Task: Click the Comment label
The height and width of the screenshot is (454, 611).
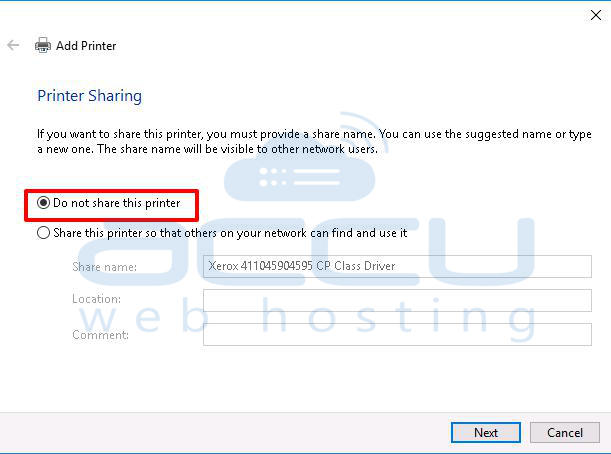Action: click(101, 335)
